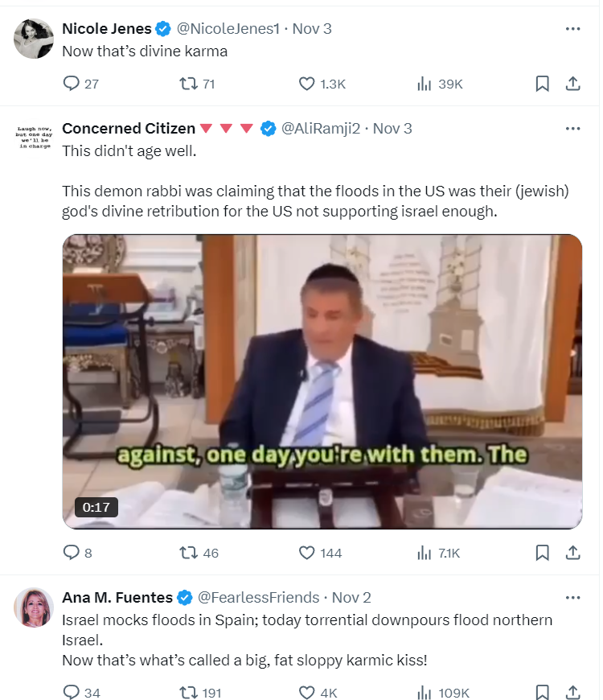The width and height of the screenshot is (603, 700).
Task: Retweet Concerned Citizen's video post
Action: click(187, 553)
